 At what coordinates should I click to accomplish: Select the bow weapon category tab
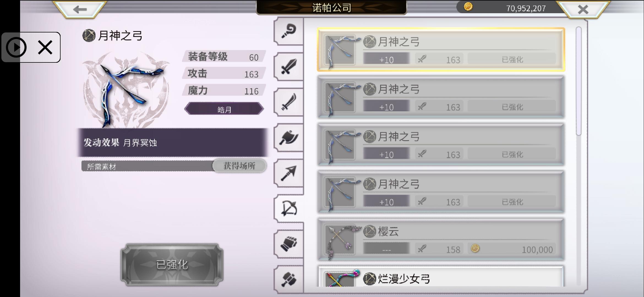[289, 208]
